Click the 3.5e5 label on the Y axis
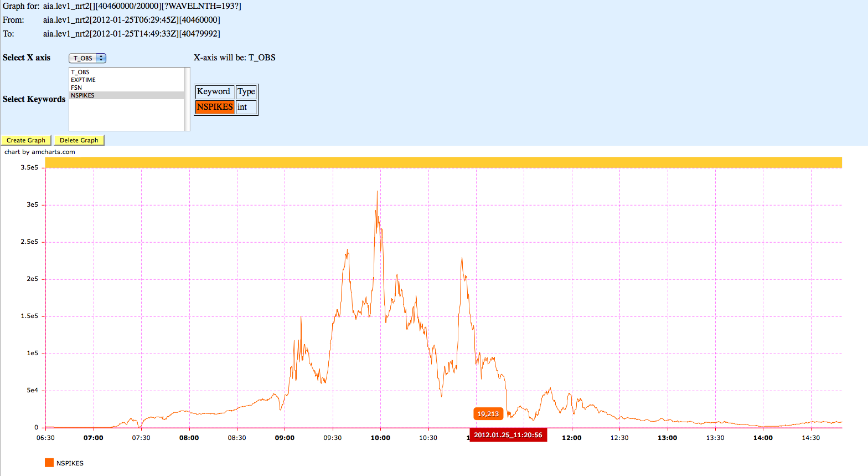This screenshot has width=868, height=476. [x=29, y=167]
